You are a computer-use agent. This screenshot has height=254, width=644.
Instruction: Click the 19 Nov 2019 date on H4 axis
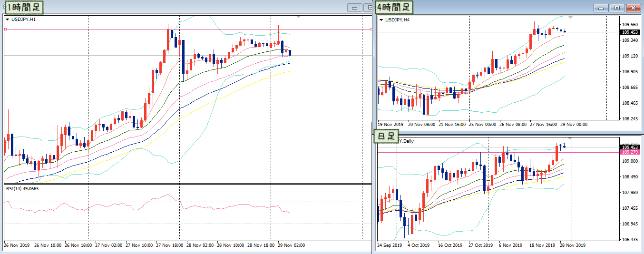pyautogui.click(x=390, y=124)
